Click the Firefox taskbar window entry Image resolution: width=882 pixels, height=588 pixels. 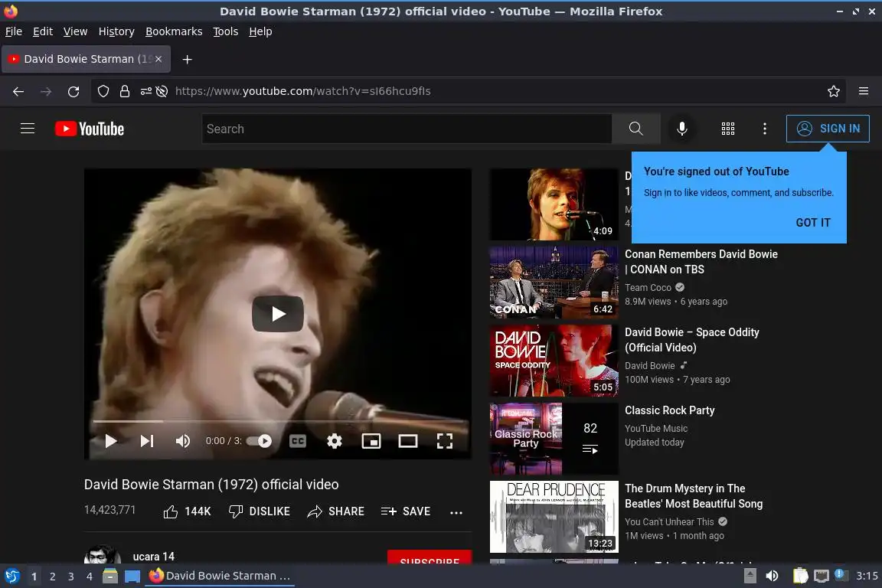tap(220, 576)
